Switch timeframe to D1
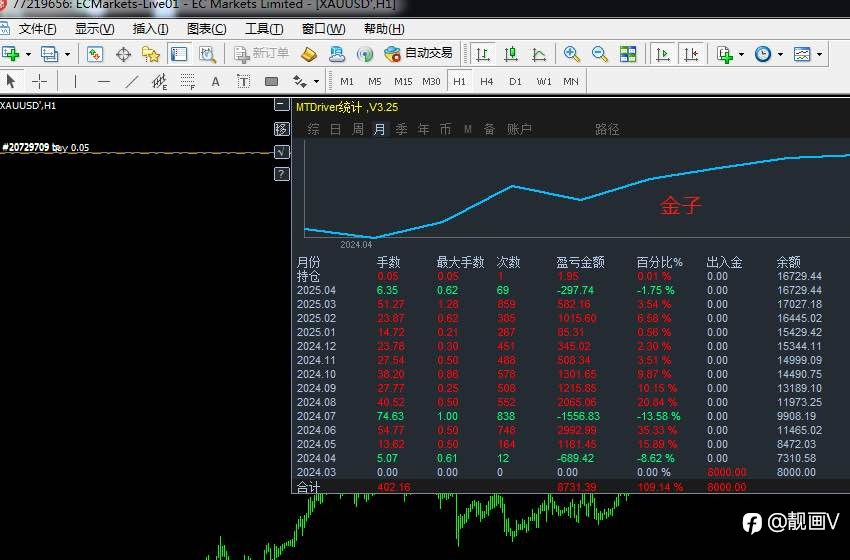Screen dimensions: 850x560 (x=515, y=81)
